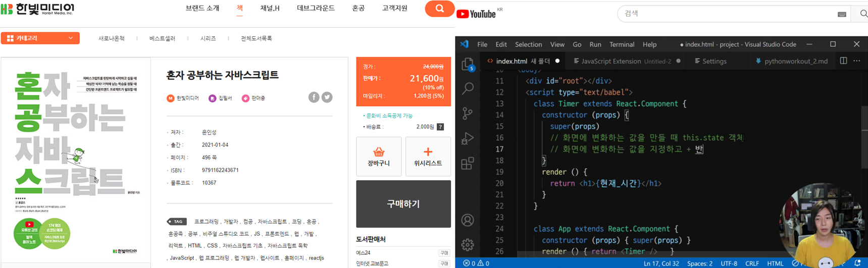This screenshot has height=268, width=868.
Task: Click the HTML language mode status item
Action: pos(775,263)
